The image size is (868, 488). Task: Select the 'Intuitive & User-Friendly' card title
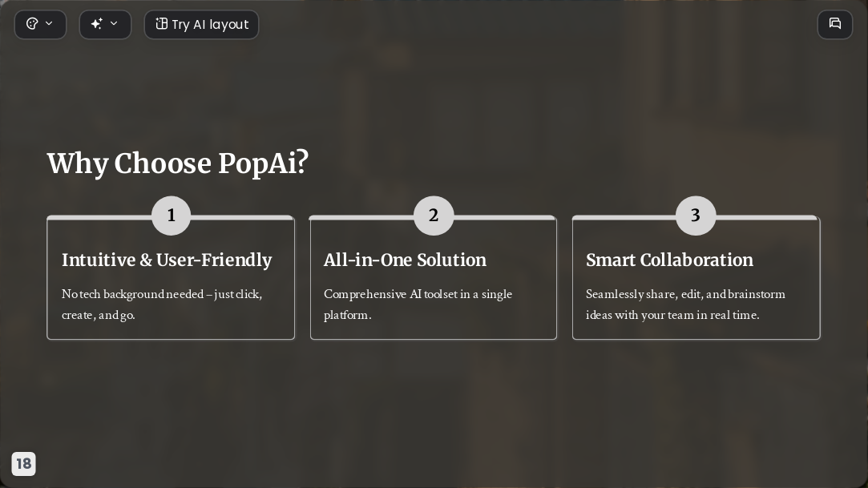tap(167, 260)
